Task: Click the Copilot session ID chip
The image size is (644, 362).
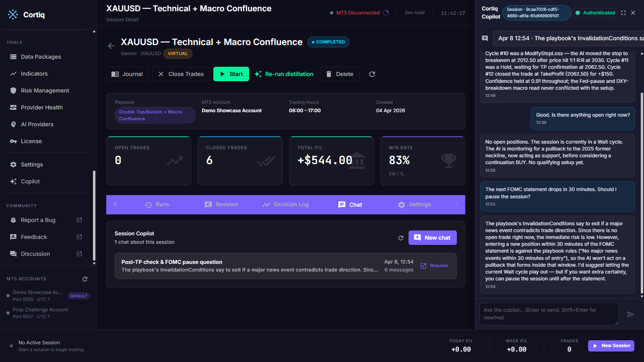Action: [x=537, y=12]
